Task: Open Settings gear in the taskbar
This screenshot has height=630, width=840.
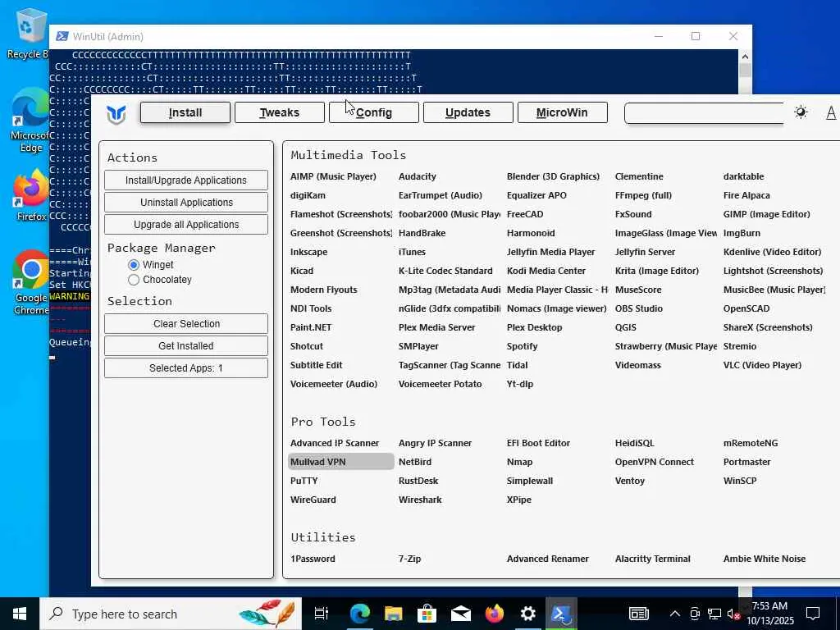Action: tap(527, 614)
